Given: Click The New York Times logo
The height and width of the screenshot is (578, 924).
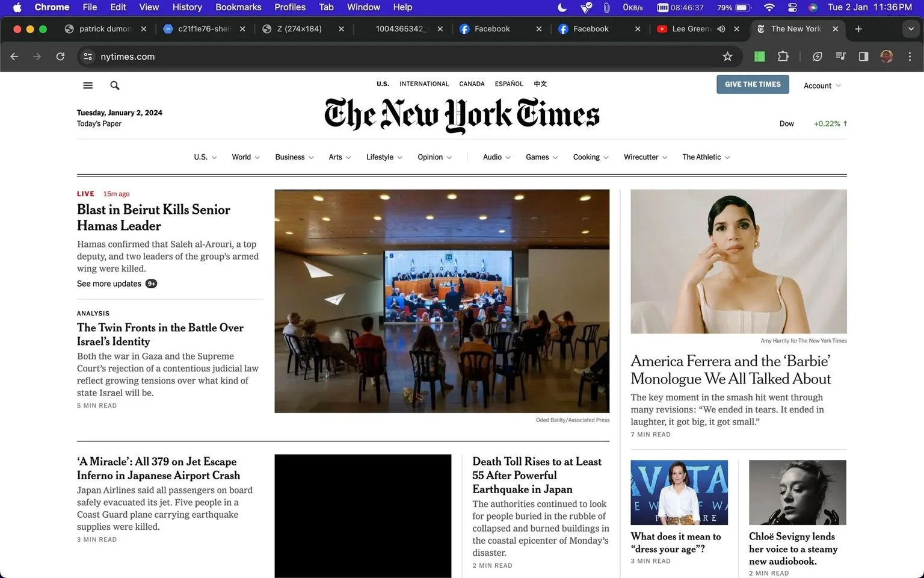Looking at the screenshot, I should 462,114.
